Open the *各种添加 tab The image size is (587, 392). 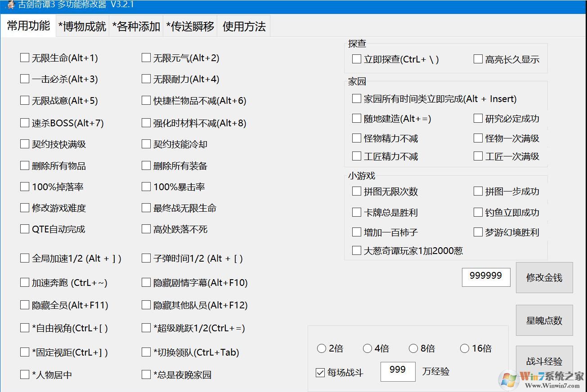136,26
